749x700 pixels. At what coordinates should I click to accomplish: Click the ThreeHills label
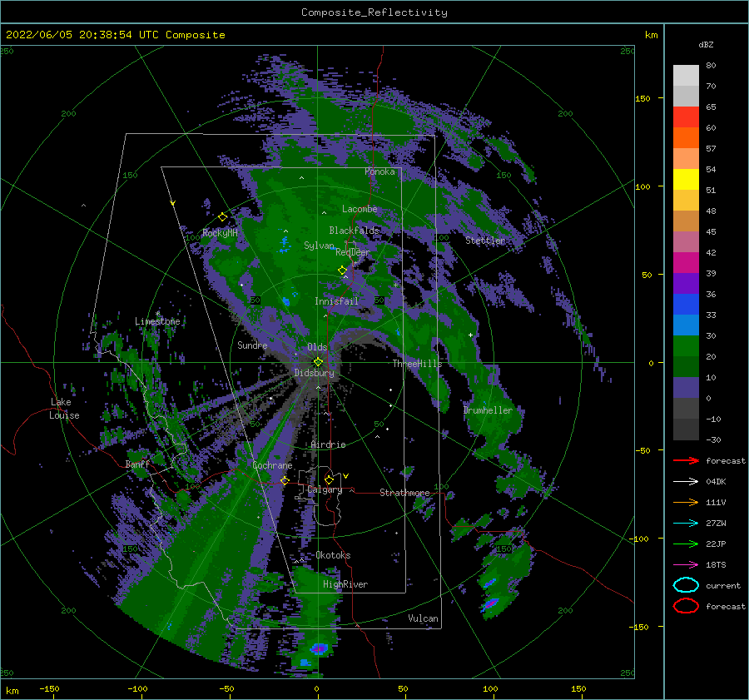[x=417, y=364]
